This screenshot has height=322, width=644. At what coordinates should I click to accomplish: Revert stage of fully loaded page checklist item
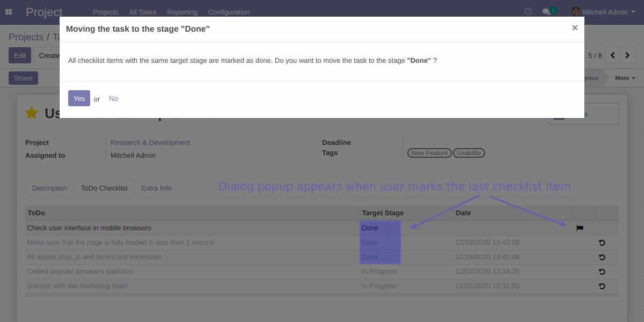602,243
